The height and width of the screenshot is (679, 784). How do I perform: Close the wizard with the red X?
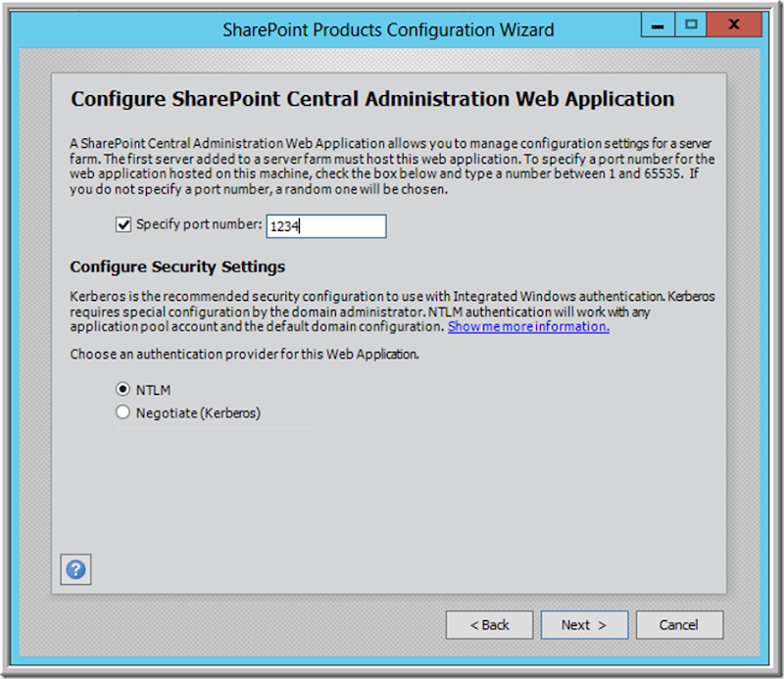[734, 25]
